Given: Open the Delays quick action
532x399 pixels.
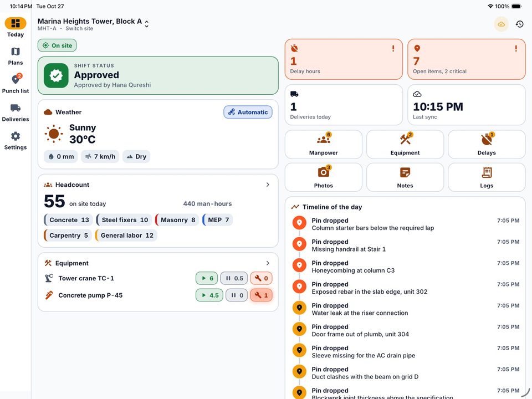Looking at the screenshot, I should 487,144.
